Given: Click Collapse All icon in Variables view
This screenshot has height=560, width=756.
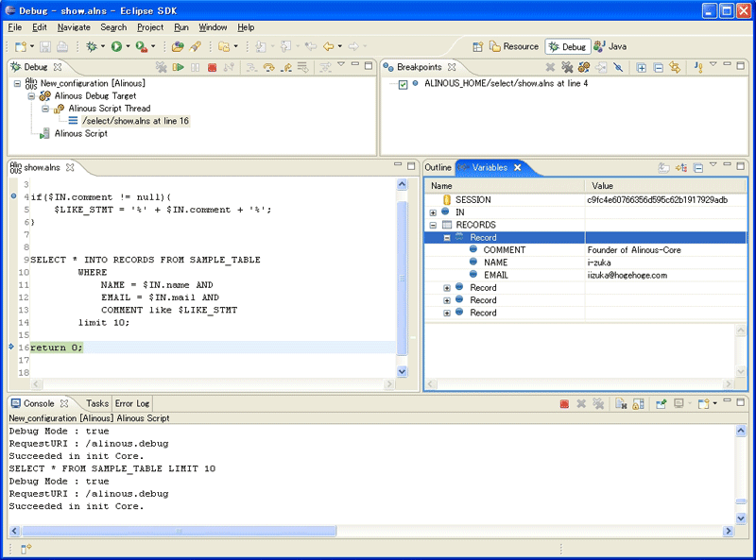Looking at the screenshot, I should point(697,167).
